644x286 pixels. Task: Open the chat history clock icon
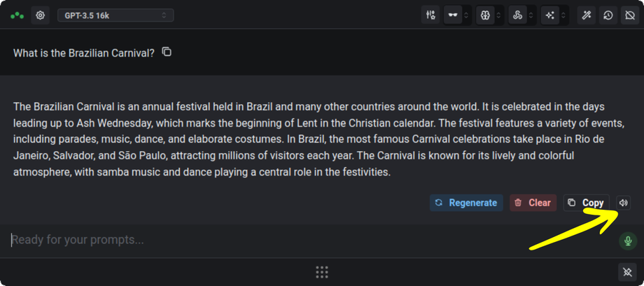point(608,15)
